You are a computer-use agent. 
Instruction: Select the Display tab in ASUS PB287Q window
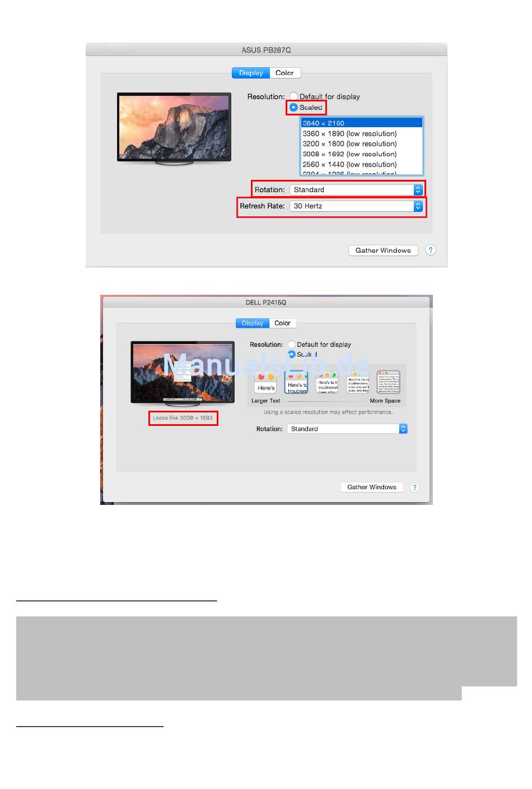coord(251,73)
